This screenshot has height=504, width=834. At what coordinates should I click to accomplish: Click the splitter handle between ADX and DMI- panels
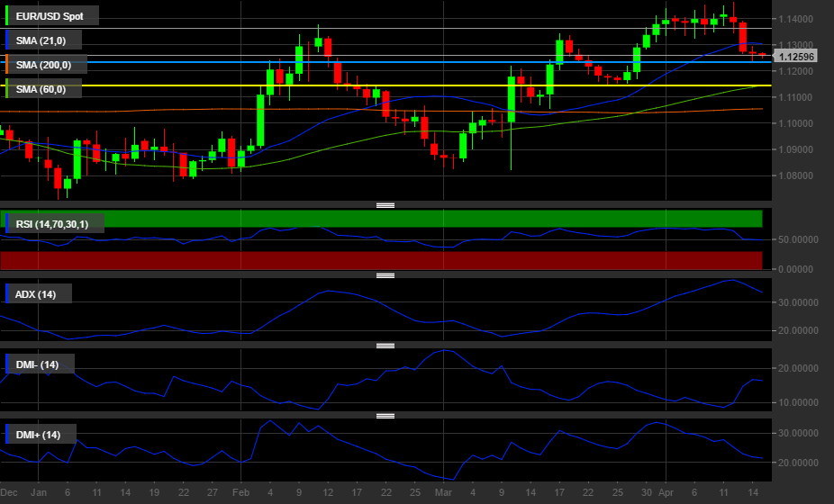pos(385,346)
